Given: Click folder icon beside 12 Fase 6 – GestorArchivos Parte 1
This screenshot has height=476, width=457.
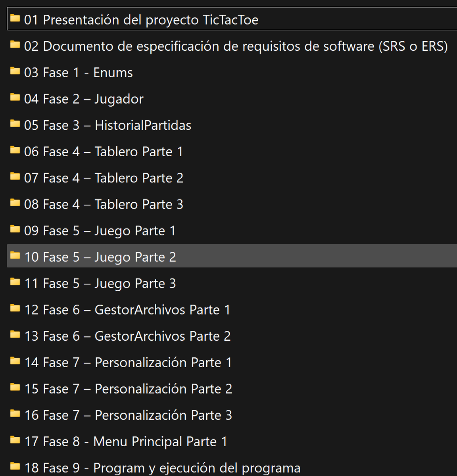Looking at the screenshot, I should tap(15, 308).
